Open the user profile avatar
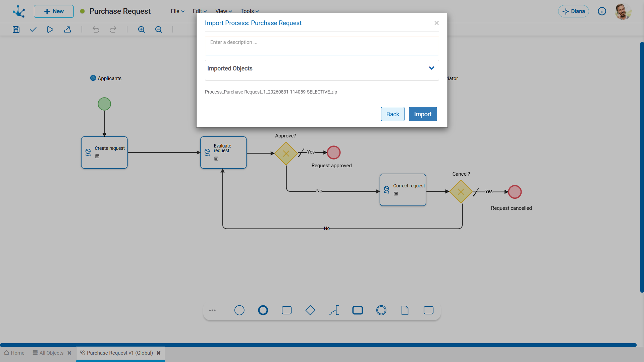Image resolution: width=644 pixels, height=362 pixels. (x=623, y=11)
